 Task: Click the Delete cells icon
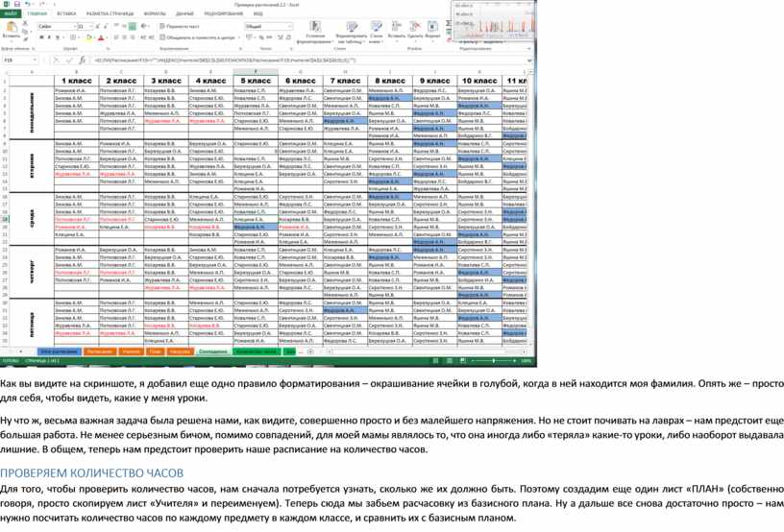click(415, 30)
